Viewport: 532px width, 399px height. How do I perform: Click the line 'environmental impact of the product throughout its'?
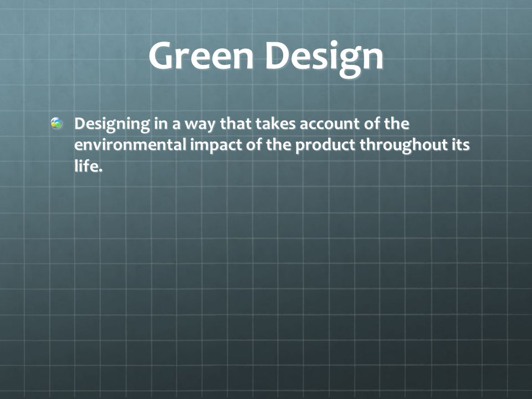pos(272,145)
